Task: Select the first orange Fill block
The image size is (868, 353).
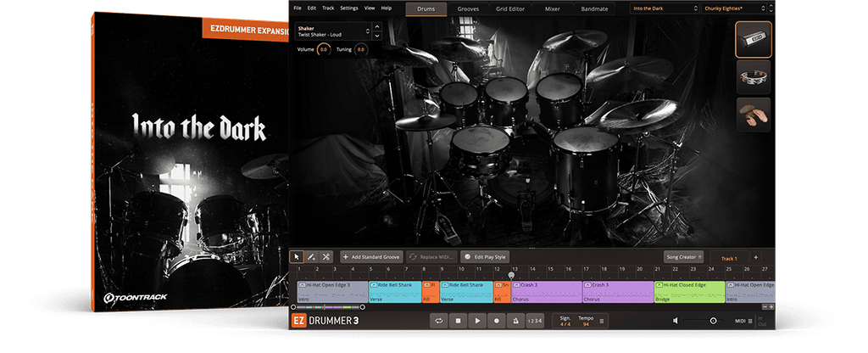Action: (x=430, y=292)
